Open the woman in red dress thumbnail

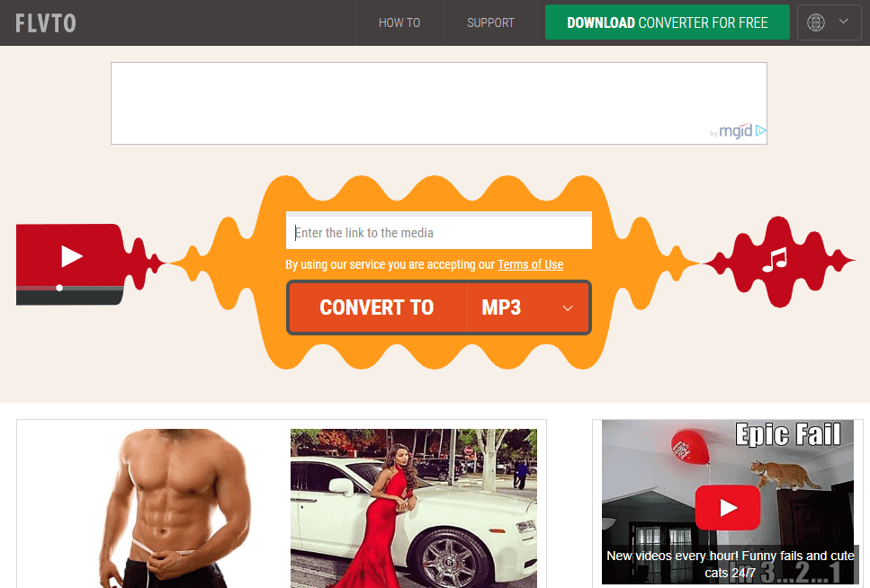click(x=414, y=508)
